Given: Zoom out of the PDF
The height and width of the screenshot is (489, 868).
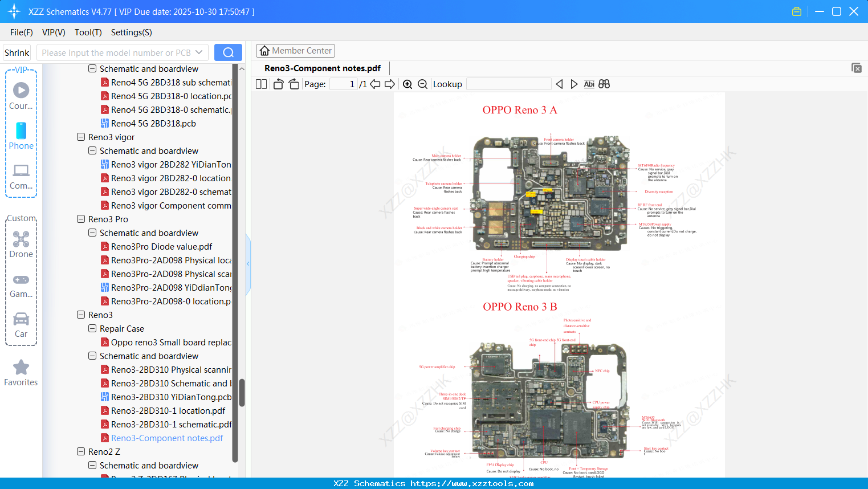Looking at the screenshot, I should click(422, 84).
